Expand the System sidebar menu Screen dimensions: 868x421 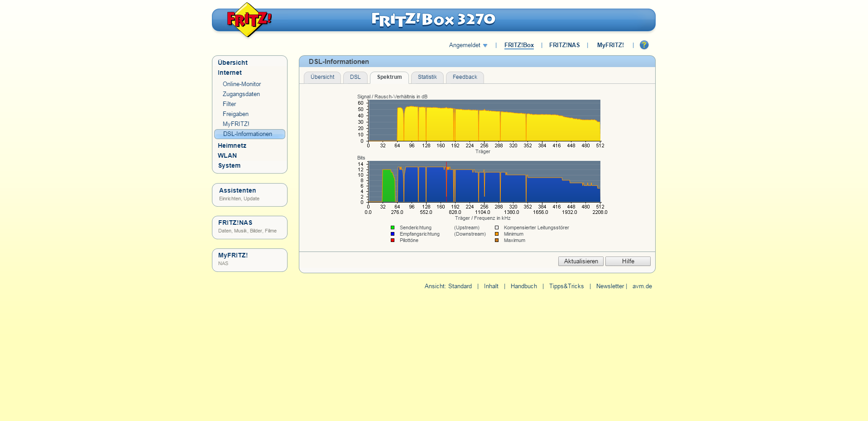[229, 165]
